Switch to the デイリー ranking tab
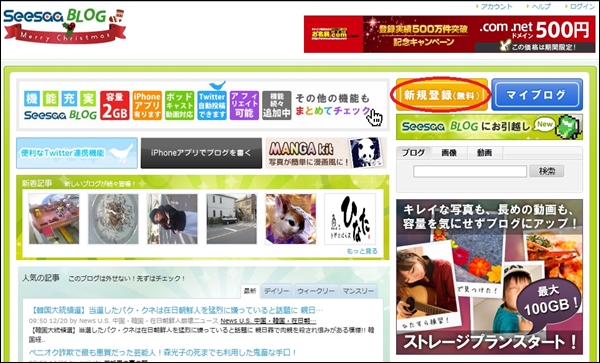This screenshot has height=363, width=600. click(277, 291)
